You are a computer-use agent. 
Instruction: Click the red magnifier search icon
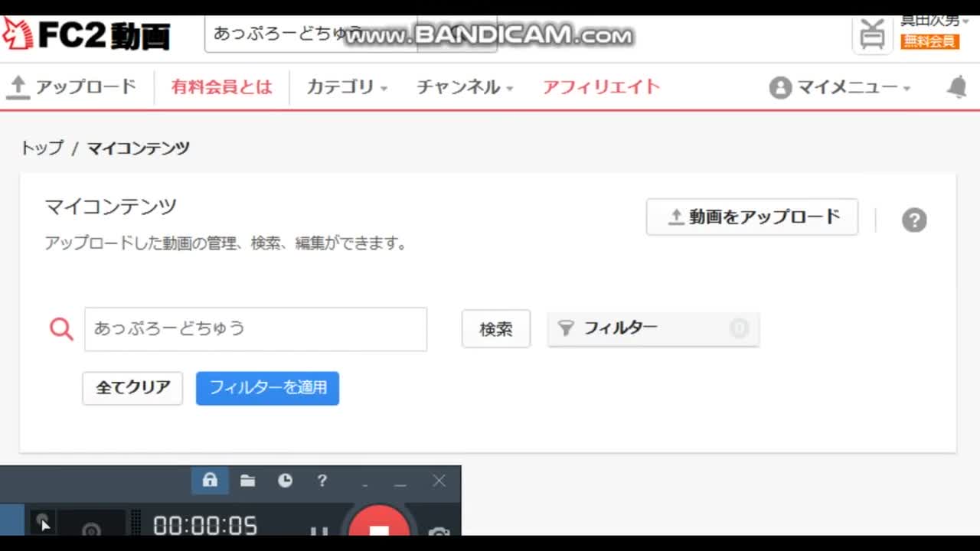(x=61, y=329)
